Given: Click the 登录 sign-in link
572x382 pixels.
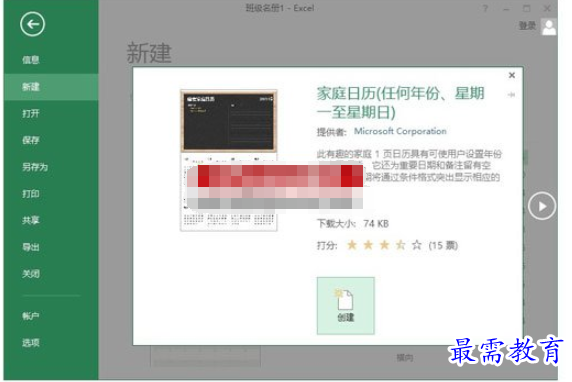Looking at the screenshot, I should click(x=527, y=26).
